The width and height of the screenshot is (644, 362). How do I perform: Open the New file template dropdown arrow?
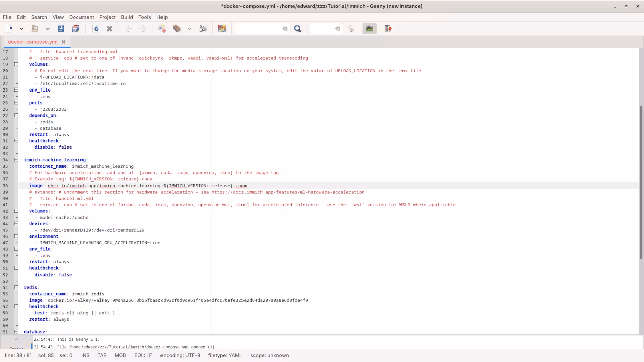pyautogui.click(x=21, y=29)
